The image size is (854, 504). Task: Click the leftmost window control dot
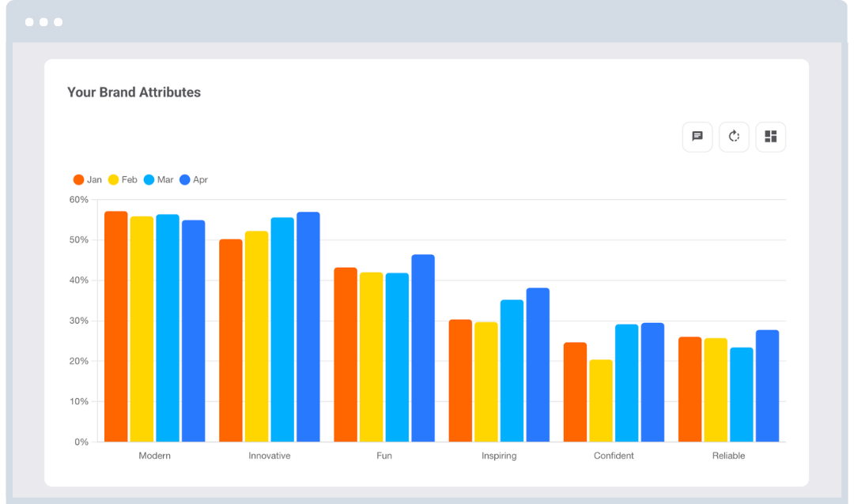click(x=29, y=22)
